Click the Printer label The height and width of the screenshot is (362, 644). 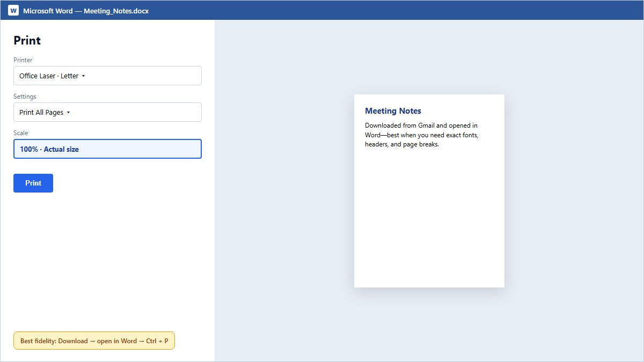click(23, 60)
